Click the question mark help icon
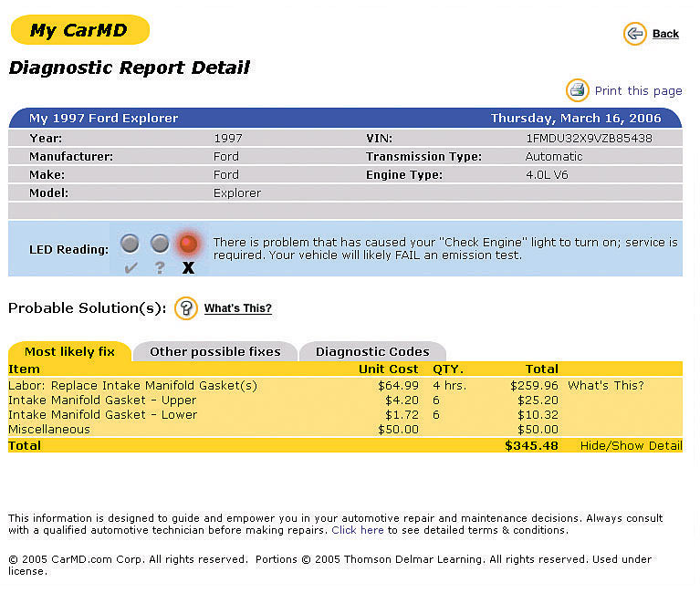 click(x=186, y=308)
